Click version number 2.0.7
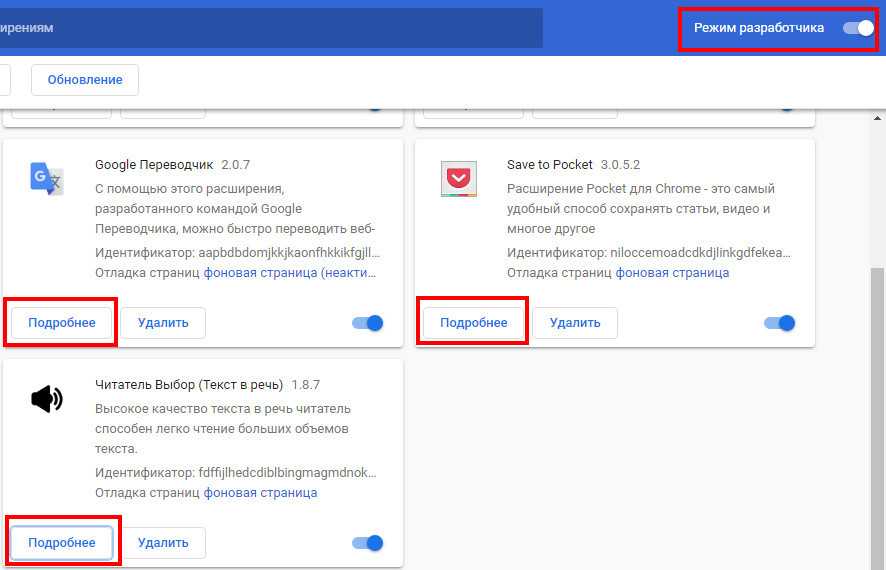 tap(235, 164)
